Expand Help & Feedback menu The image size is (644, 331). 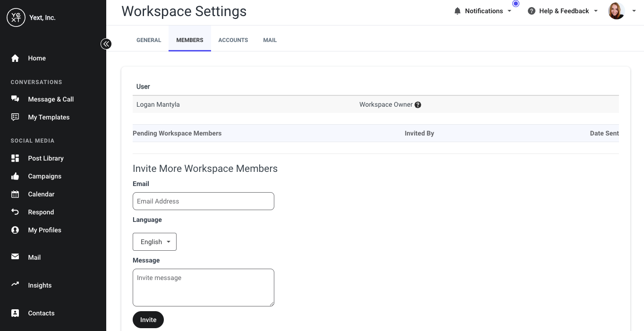563,11
